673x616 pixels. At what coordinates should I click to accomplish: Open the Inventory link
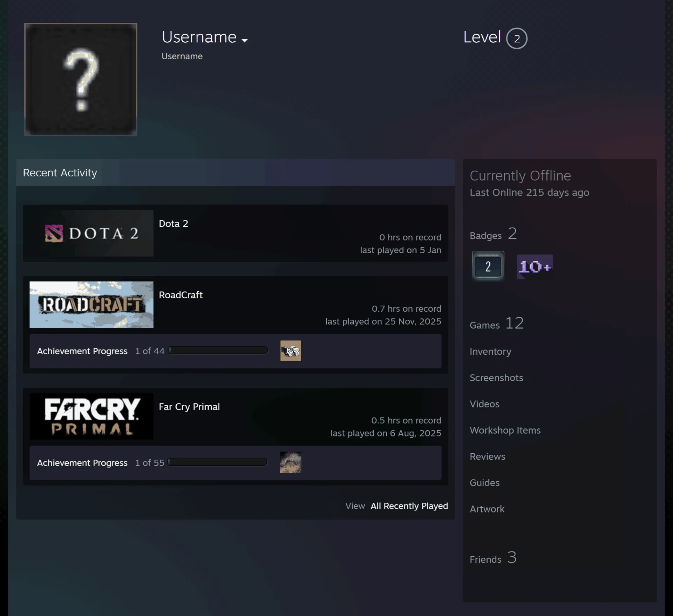pyautogui.click(x=490, y=351)
